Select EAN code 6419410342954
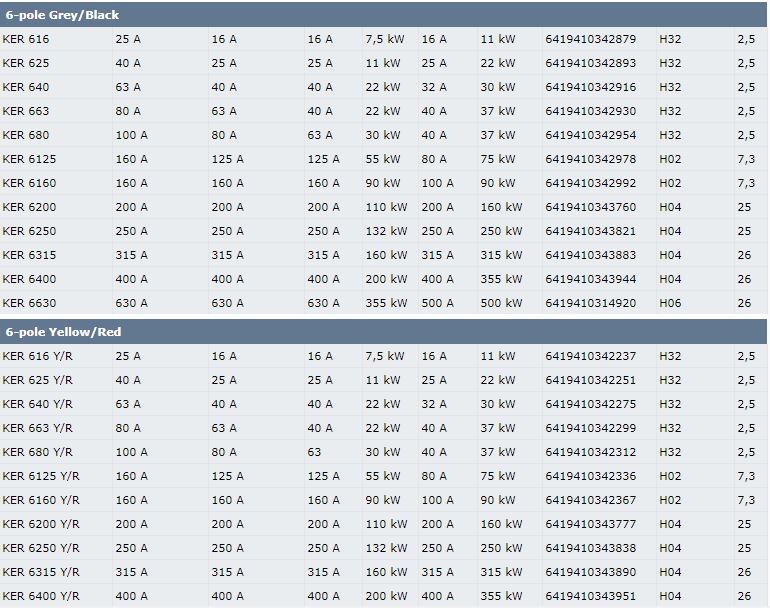 point(590,135)
